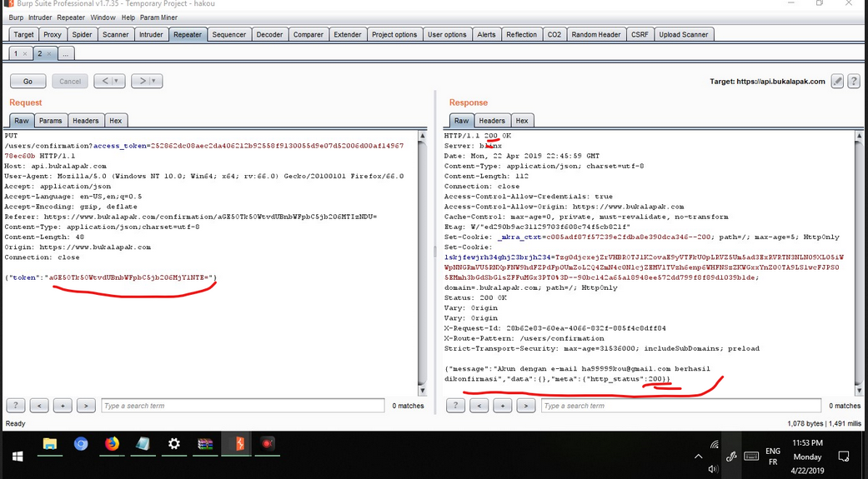This screenshot has width=868, height=479.
Task: Click request search help question icon
Action: tap(16, 406)
